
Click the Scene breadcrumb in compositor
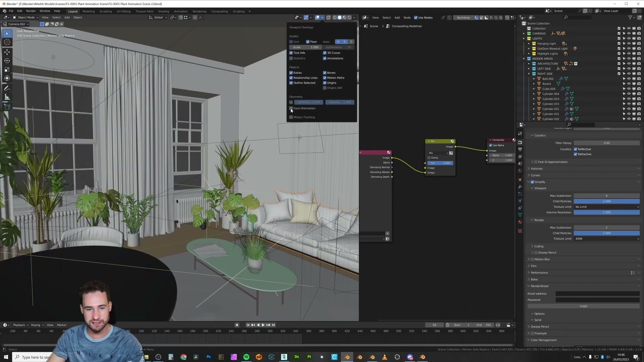[371, 26]
